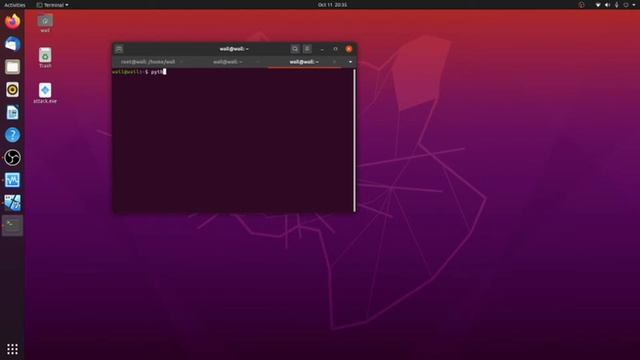The image size is (640, 360).
Task: Close the middle wail@wail: ~ tab
Action: point(258,62)
